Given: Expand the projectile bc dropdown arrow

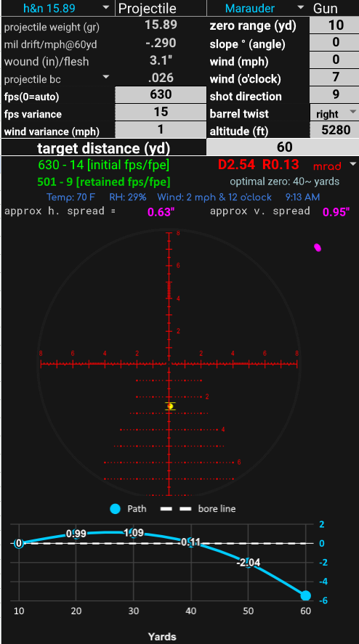Looking at the screenshot, I should pyautogui.click(x=106, y=77).
